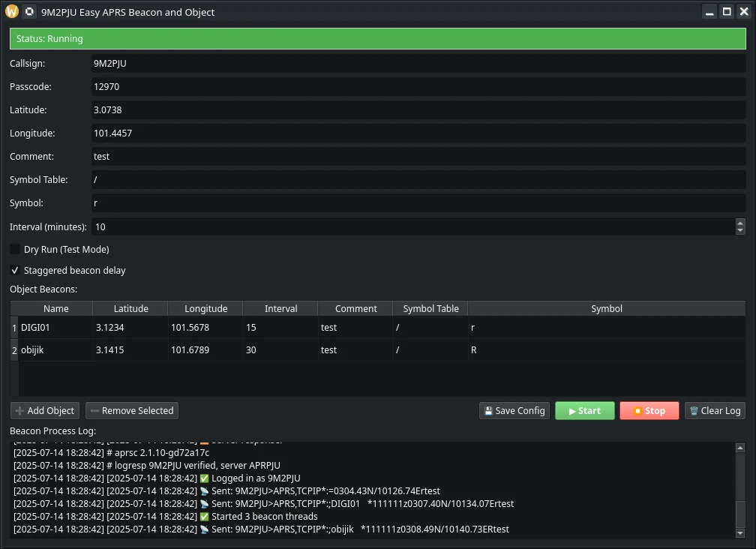Viewport: 756px width, 549px height.
Task: Click the Latitude column header in table
Action: (x=130, y=308)
